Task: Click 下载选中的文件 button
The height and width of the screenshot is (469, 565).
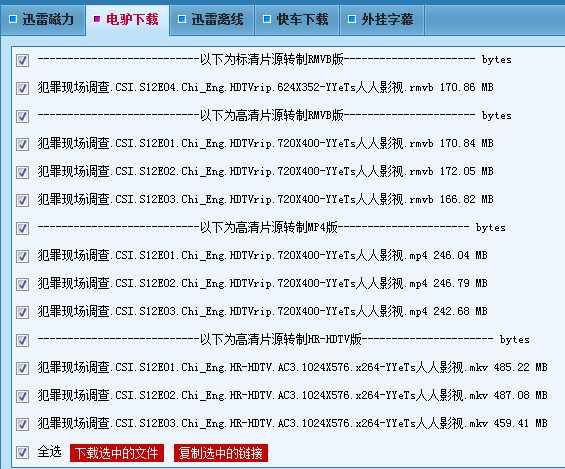Action: (x=117, y=453)
